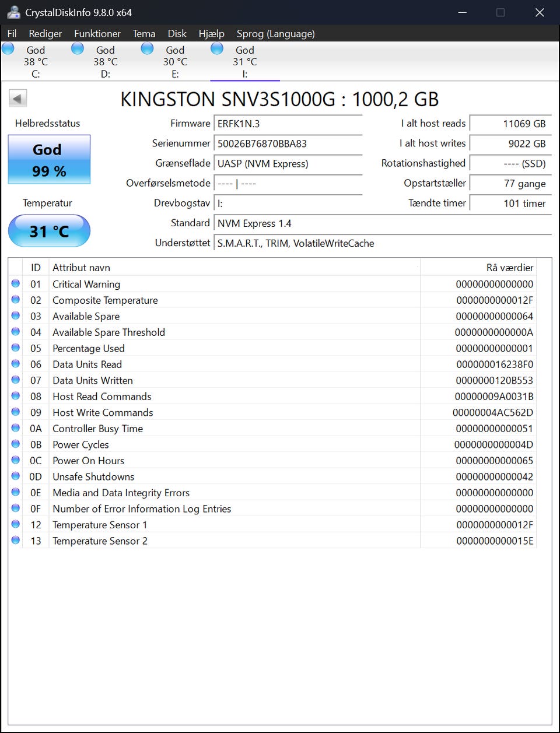Click the serial number field 50026B76870BBA83

coord(288,143)
